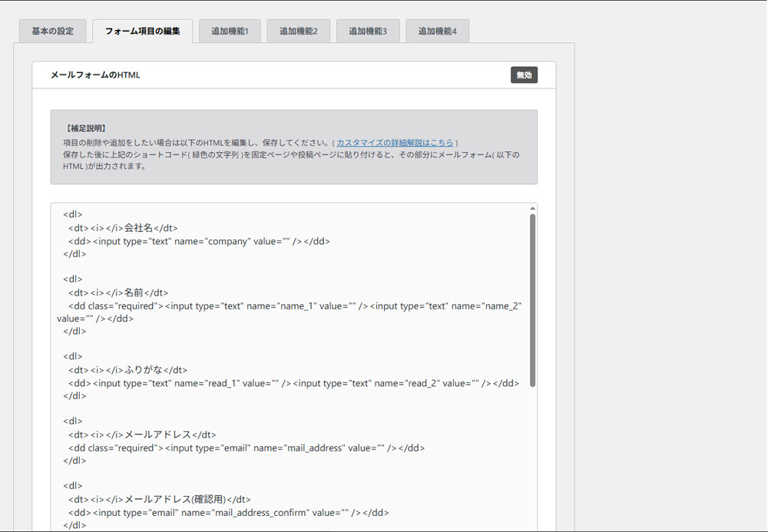Click the 無効 status badge
Image resolution: width=768 pixels, height=532 pixels.
click(524, 75)
